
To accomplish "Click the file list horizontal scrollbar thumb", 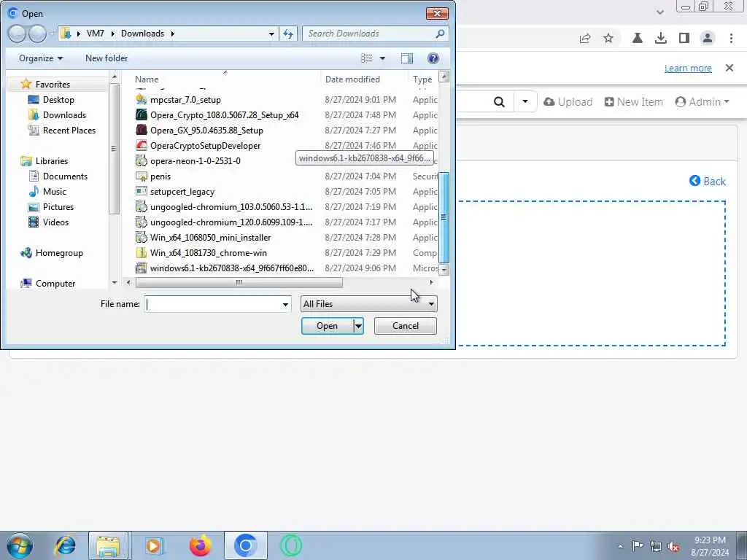I will coord(239,283).
